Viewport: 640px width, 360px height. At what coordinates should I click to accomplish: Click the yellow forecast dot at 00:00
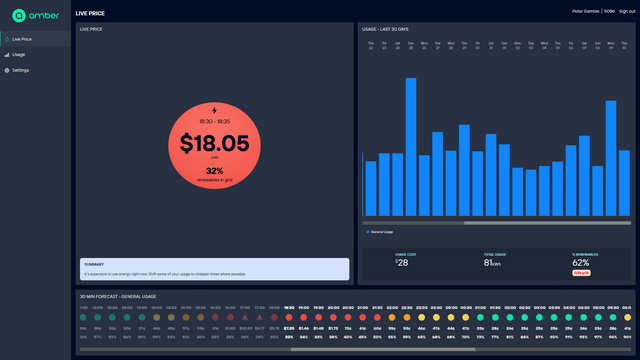click(451, 318)
